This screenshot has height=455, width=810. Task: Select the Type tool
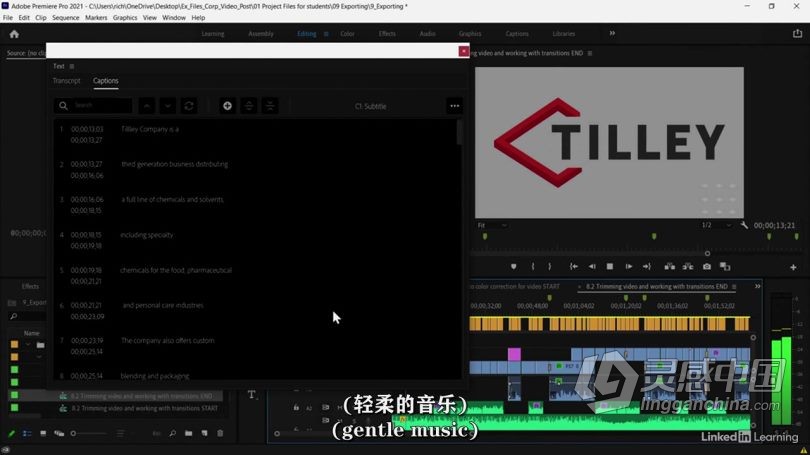pos(252,395)
